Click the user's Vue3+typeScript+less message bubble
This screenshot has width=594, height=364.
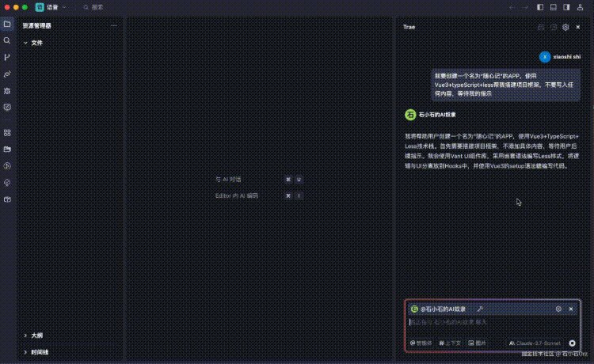pos(505,85)
